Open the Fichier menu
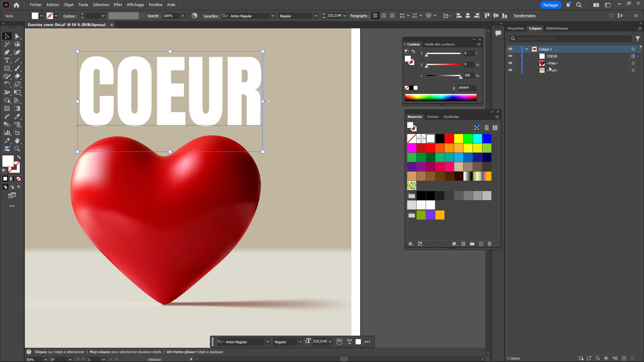 pyautogui.click(x=36, y=5)
